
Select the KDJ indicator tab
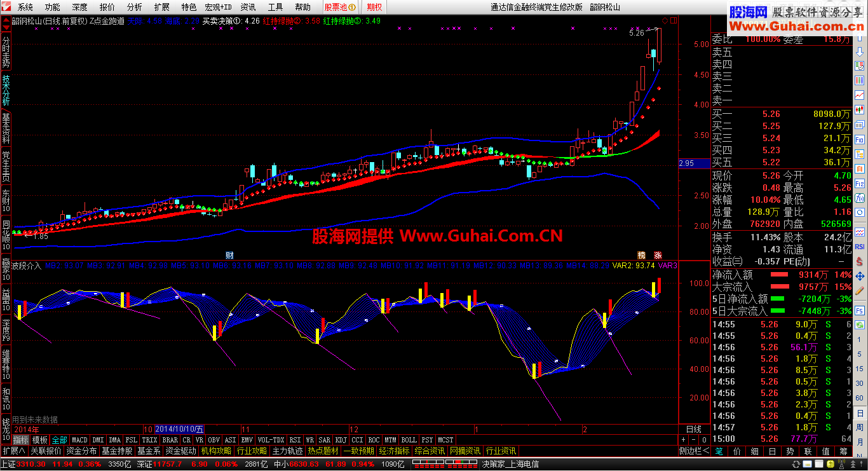(x=341, y=440)
